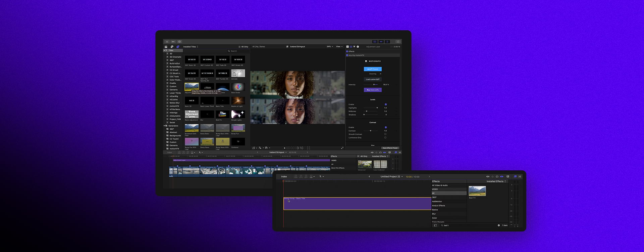Open the Untitled Project 22 dropdown
This screenshot has width=644, height=252.
pyautogui.click(x=391, y=176)
